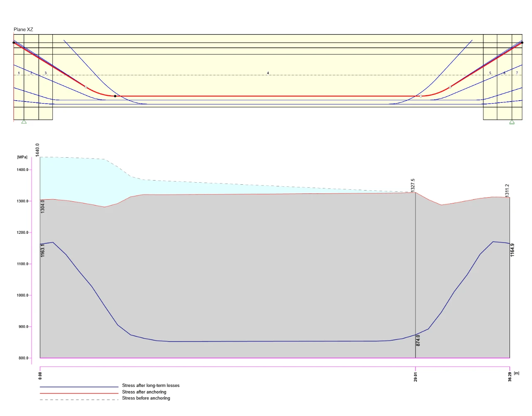
Task: Click the 1400.0 axis tick label
Action: pyautogui.click(x=22, y=170)
